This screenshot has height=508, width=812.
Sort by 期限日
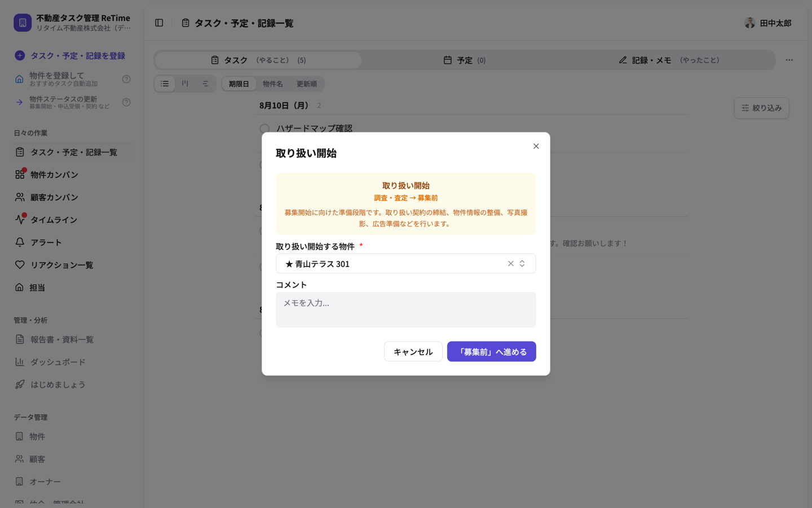(239, 84)
